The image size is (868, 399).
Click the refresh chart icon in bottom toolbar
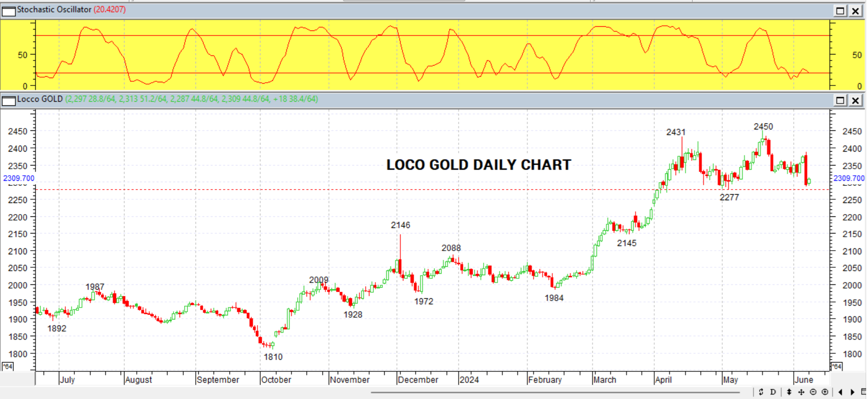click(x=761, y=392)
